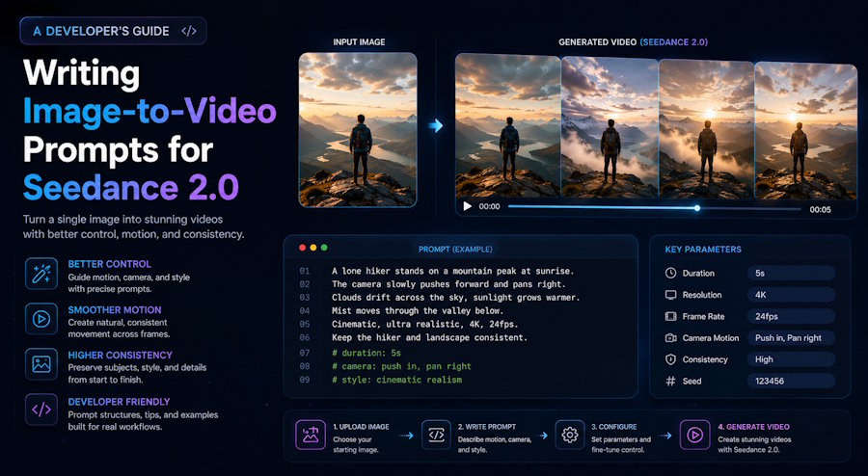868x476 pixels.
Task: Click the Consistency value field High
Action: 791,359
